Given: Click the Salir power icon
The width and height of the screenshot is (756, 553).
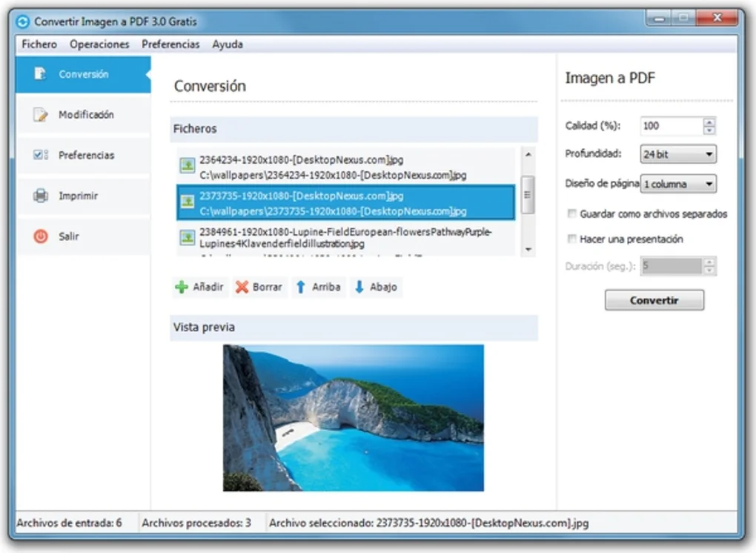Looking at the screenshot, I should (39, 236).
